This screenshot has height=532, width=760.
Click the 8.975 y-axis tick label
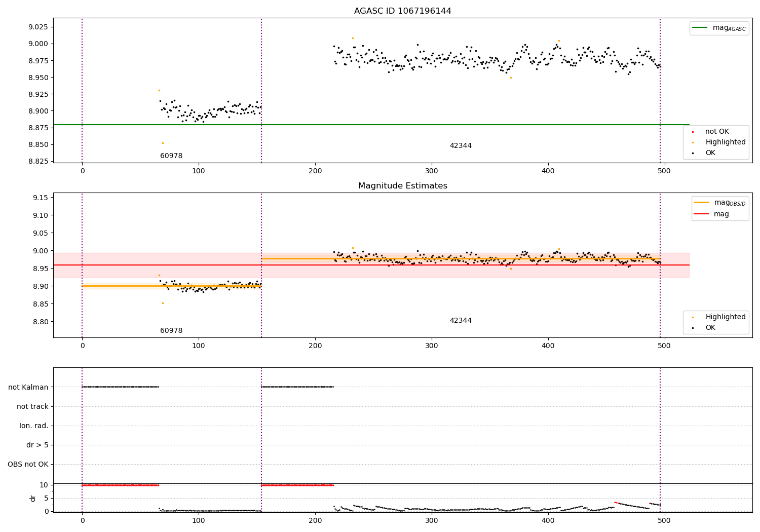tap(38, 61)
